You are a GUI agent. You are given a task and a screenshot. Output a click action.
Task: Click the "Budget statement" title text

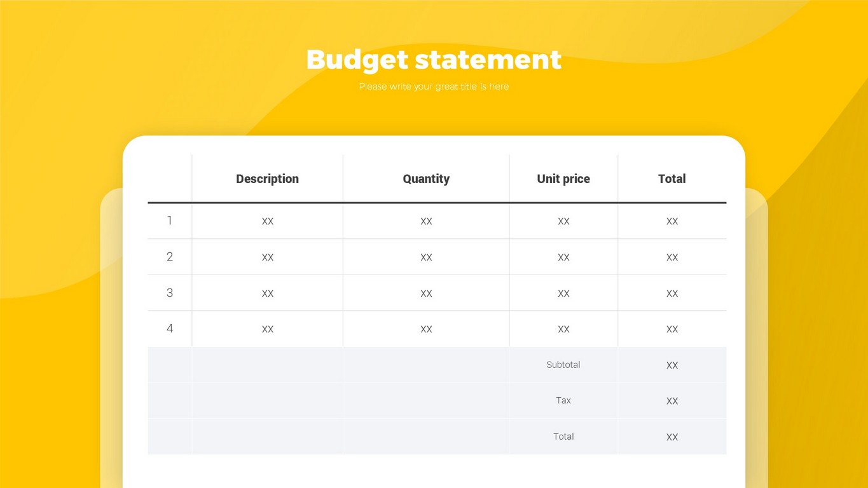click(434, 60)
